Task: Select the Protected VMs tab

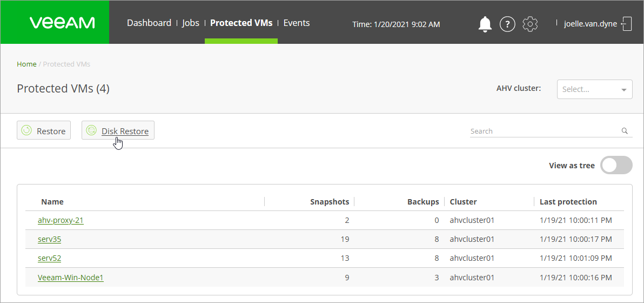Action: 241,23
